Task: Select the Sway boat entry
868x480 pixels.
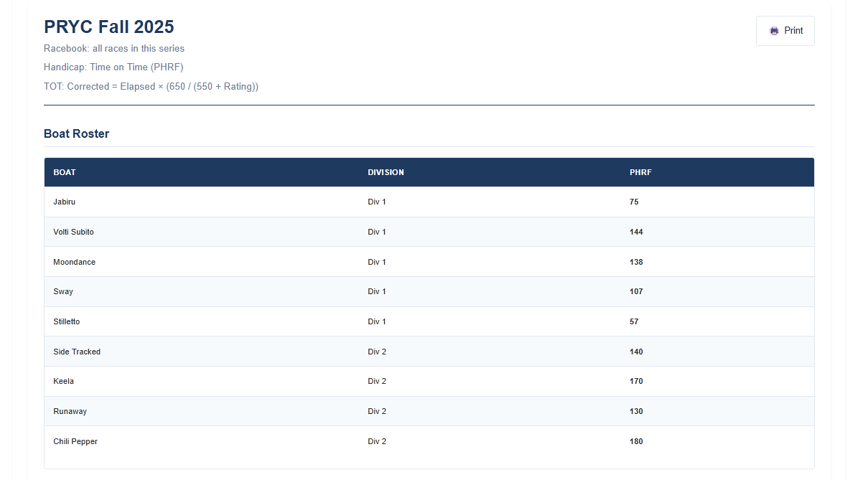Action: coord(63,292)
